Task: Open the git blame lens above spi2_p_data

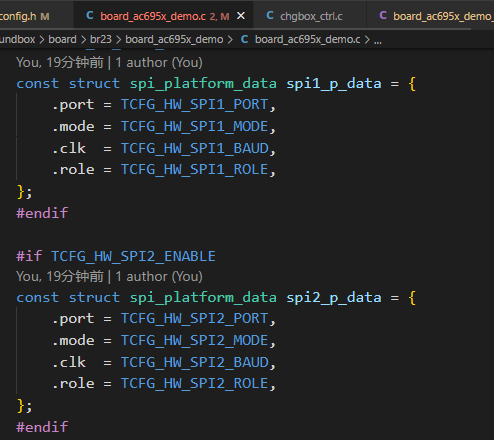Action: tap(109, 276)
